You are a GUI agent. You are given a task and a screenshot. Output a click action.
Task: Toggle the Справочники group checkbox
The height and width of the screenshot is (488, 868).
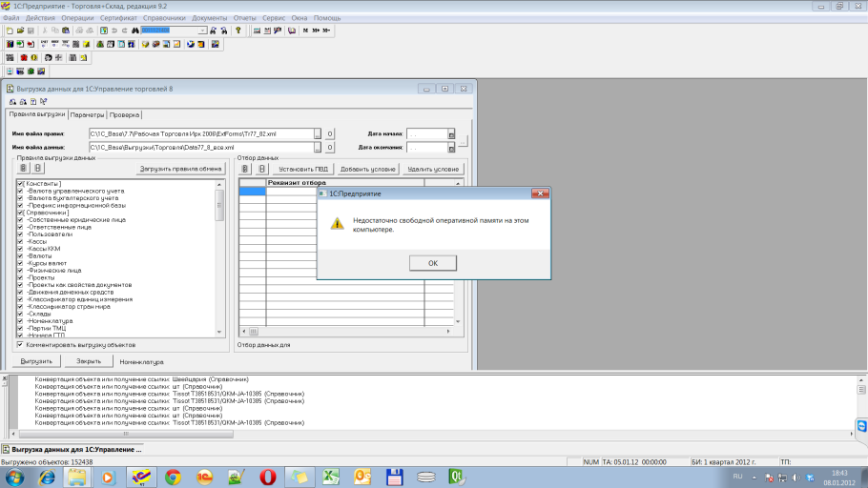tap(20, 213)
